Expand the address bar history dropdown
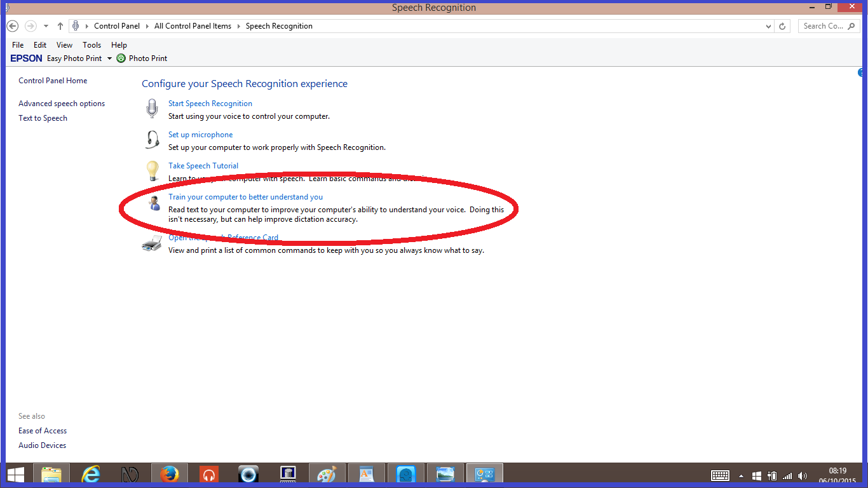This screenshot has height=488, width=868. pos(768,26)
